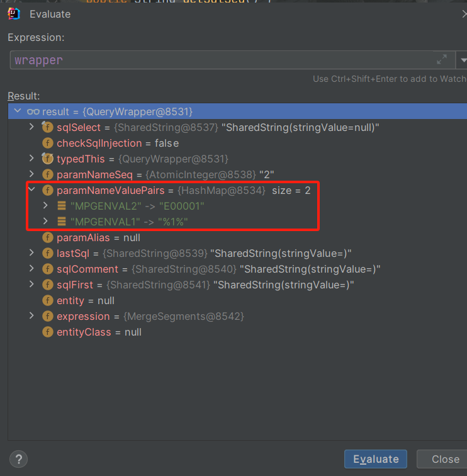467x476 pixels.
Task: Click the field icon beside entityClass
Action: (48, 332)
